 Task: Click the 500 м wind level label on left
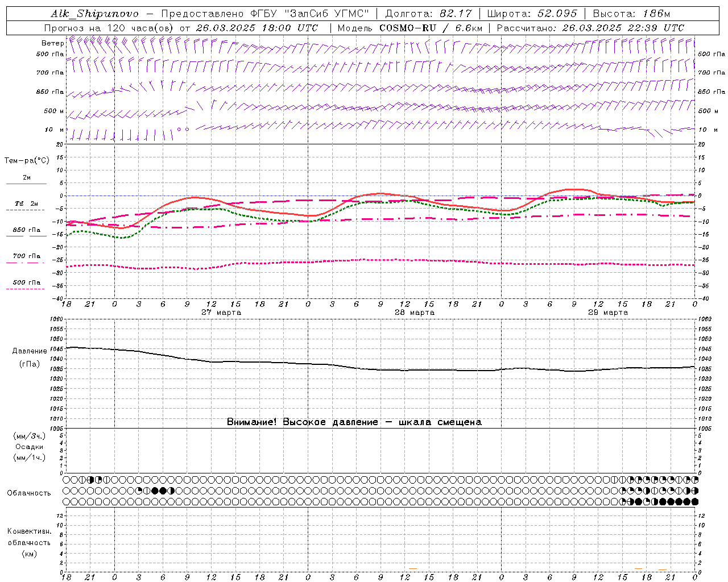pos(54,111)
